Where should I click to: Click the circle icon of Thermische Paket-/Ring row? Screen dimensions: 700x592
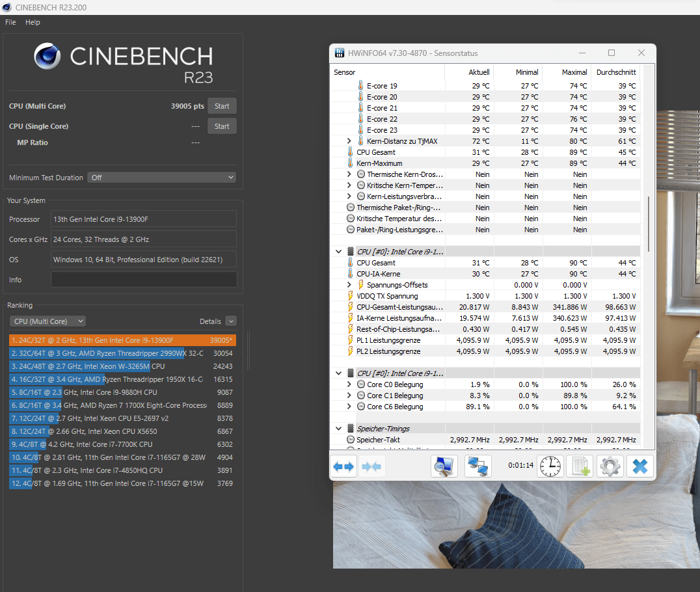(x=351, y=207)
